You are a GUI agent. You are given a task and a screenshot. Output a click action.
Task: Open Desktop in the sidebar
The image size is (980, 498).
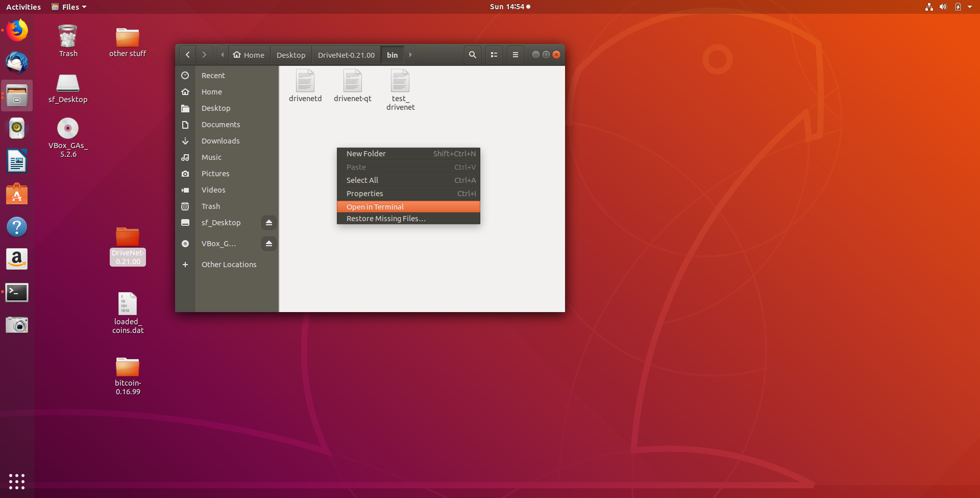227,108
